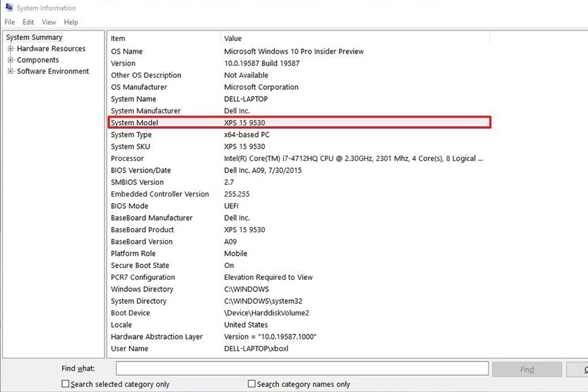Select the Windows Directory row

299,289
